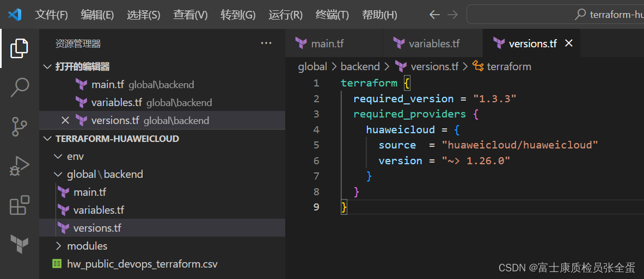Close versions.tf in open editors list
Image resolution: width=644 pixels, height=279 pixels.
tap(65, 120)
